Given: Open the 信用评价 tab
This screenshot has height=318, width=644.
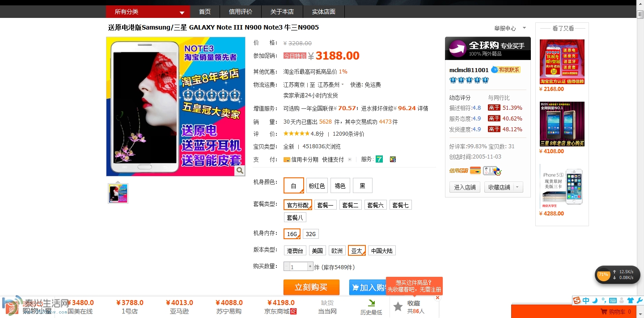Looking at the screenshot, I should [x=241, y=12].
